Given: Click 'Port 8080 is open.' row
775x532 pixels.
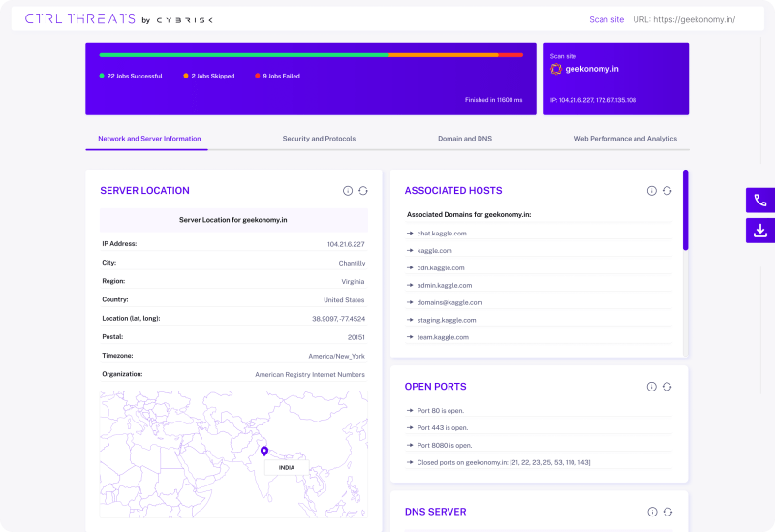Looking at the screenshot, I should pos(539,445).
